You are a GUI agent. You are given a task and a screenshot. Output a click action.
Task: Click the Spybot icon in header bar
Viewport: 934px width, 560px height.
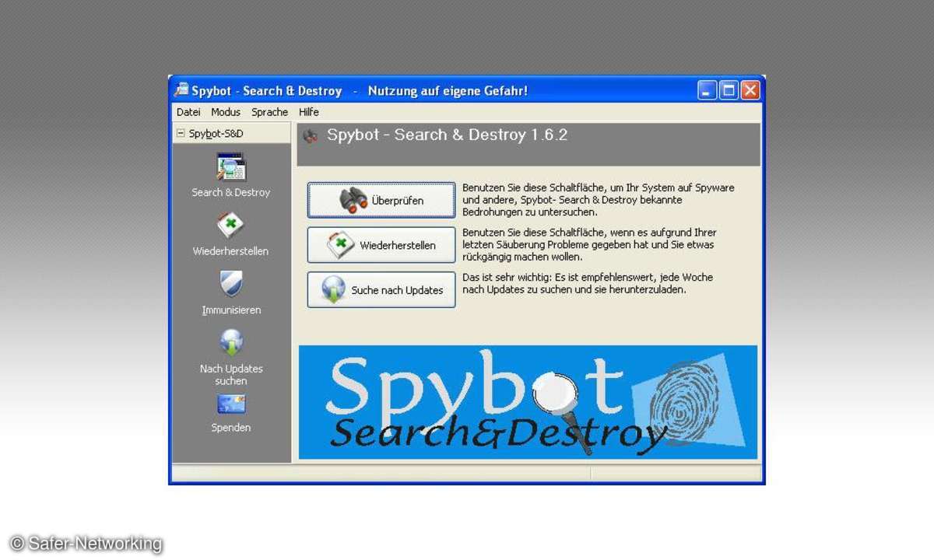click(311, 135)
